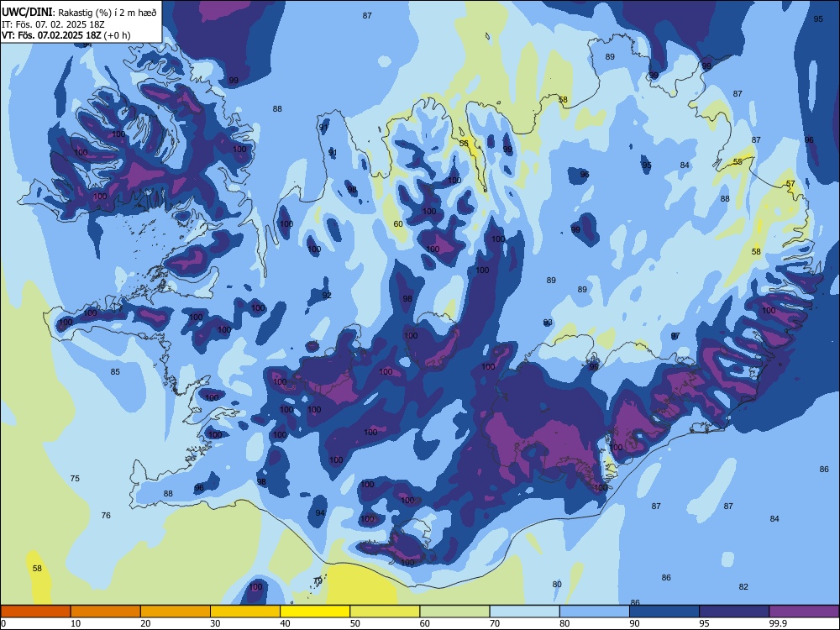
Task: Pick the light green 60–70 legend swatch
Action: pos(454,612)
